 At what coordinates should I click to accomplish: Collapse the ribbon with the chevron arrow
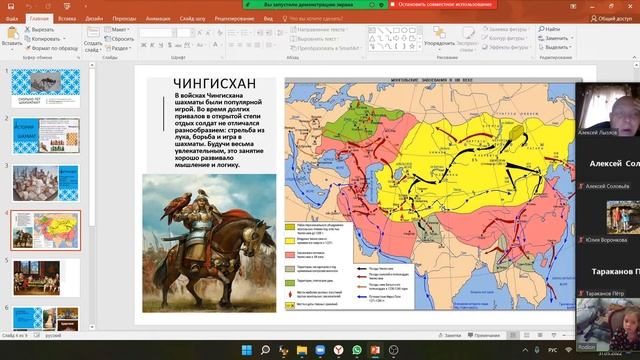point(634,57)
